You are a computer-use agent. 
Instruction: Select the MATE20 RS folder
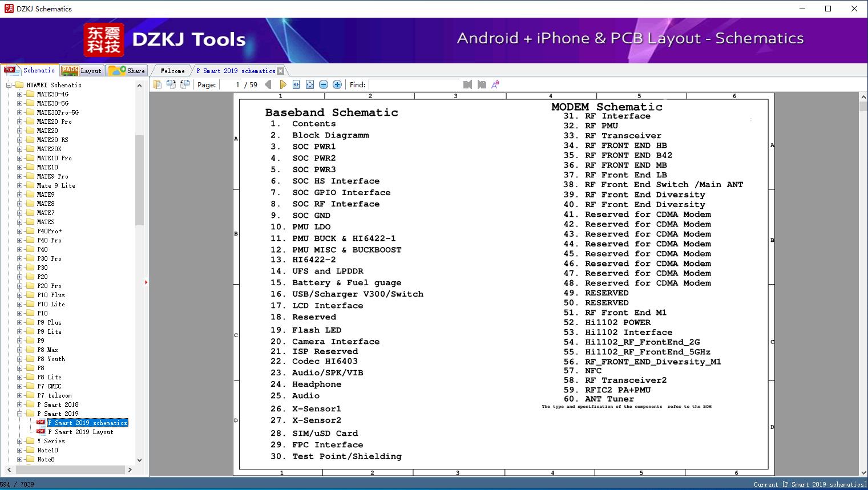(x=53, y=140)
